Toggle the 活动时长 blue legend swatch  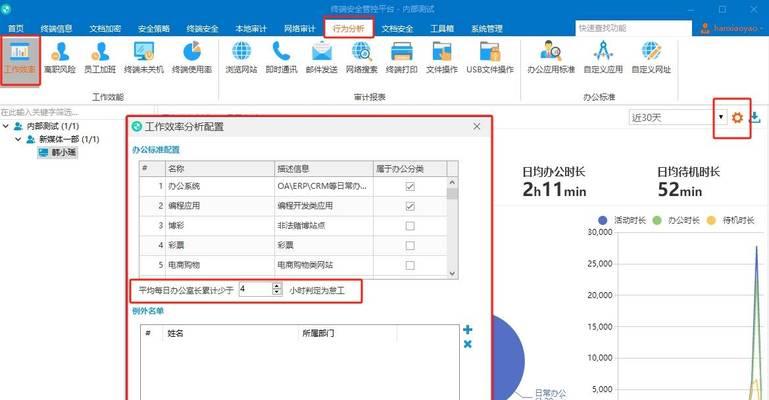(x=603, y=220)
